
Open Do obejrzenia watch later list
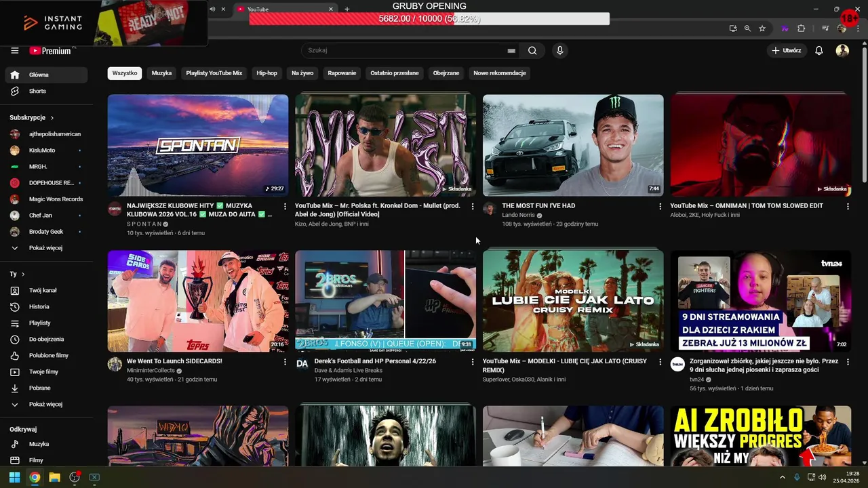[x=46, y=339]
